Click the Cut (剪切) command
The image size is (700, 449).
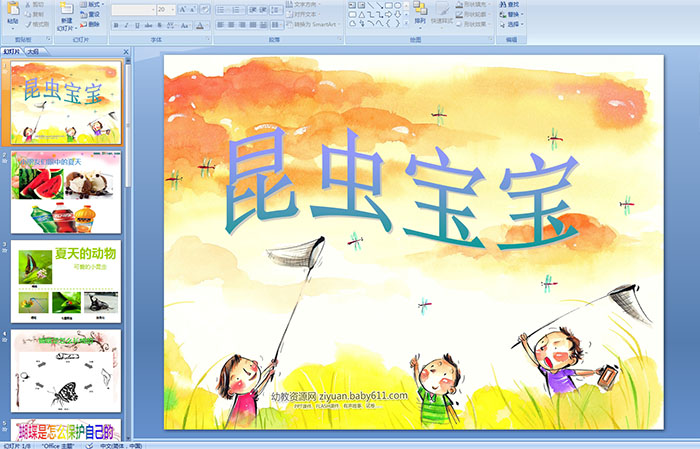click(35, 4)
